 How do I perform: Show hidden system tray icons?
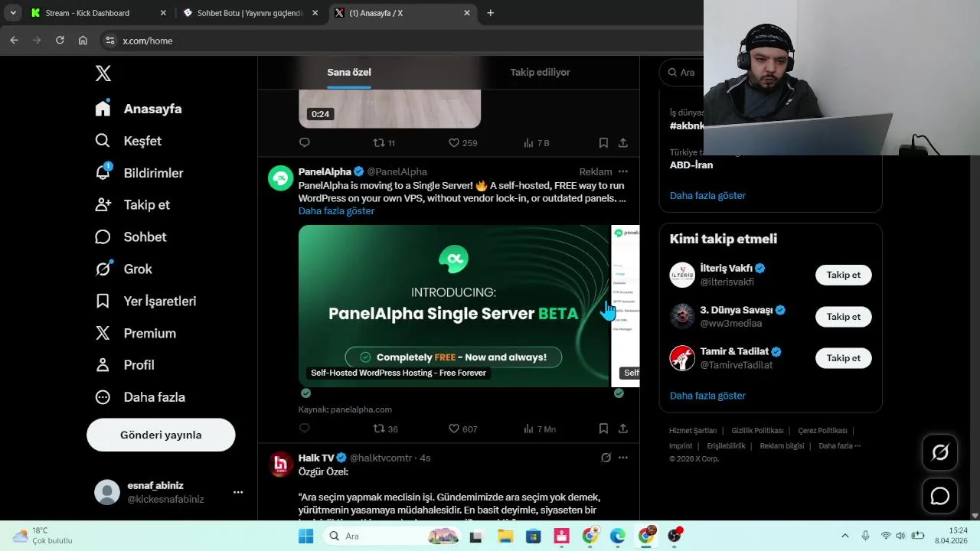pos(844,536)
